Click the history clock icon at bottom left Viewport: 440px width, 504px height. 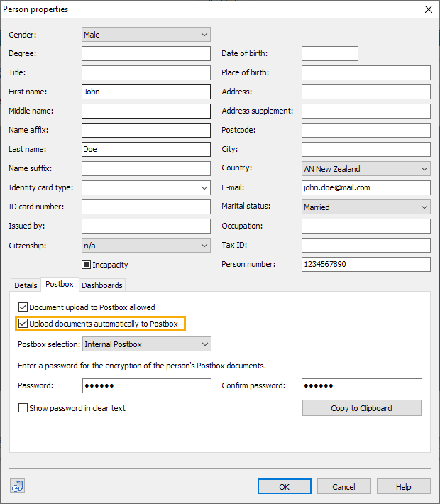pyautogui.click(x=18, y=486)
